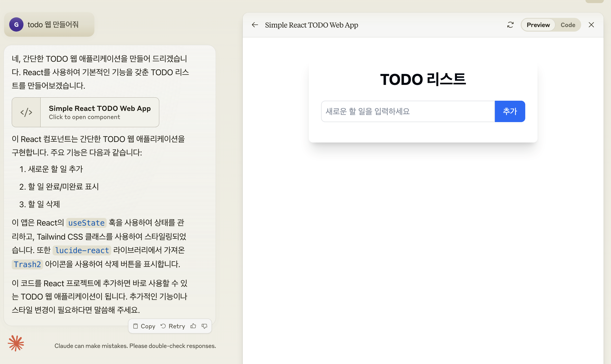Screen dimensions: 611x364
Task: Click the user avatar G icon
Action: tap(16, 24)
